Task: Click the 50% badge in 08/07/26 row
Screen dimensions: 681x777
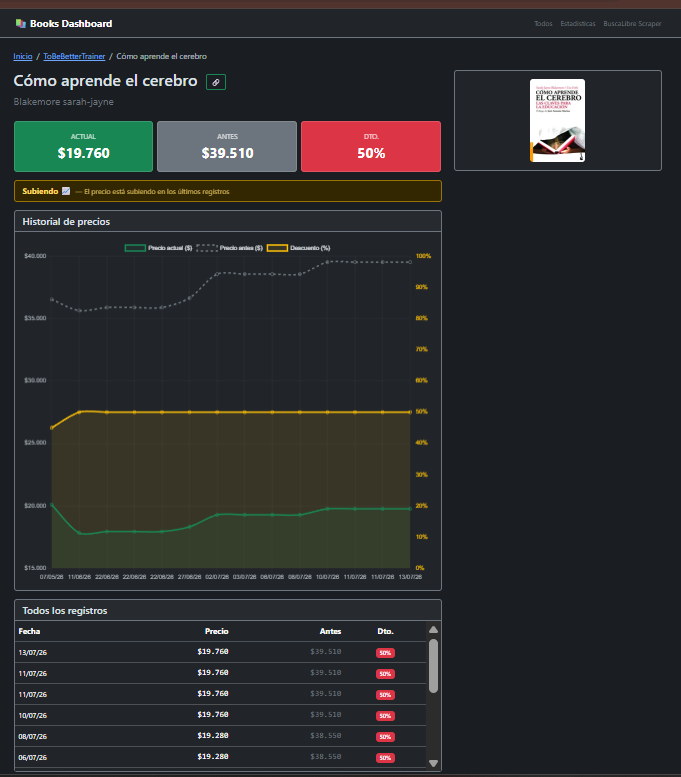Action: pyautogui.click(x=385, y=737)
